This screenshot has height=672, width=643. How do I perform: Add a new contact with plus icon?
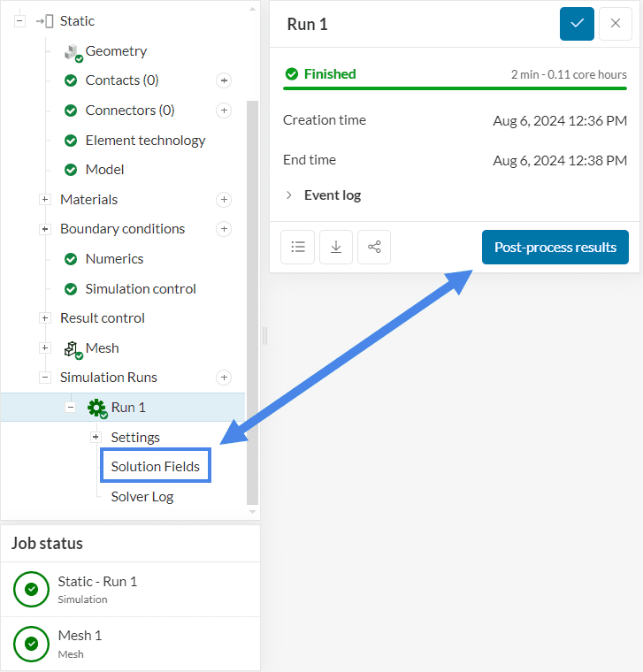(224, 80)
